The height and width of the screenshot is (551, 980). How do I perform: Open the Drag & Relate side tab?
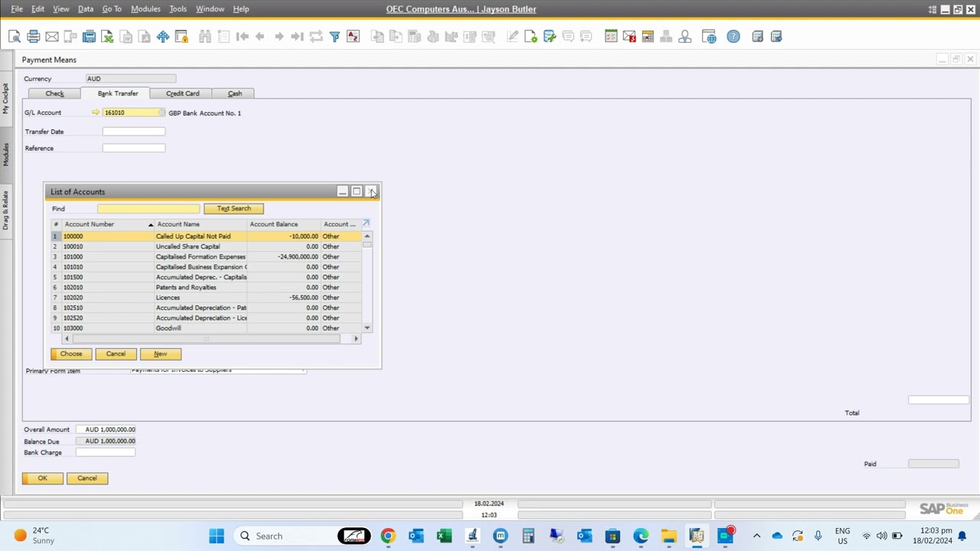point(5,210)
